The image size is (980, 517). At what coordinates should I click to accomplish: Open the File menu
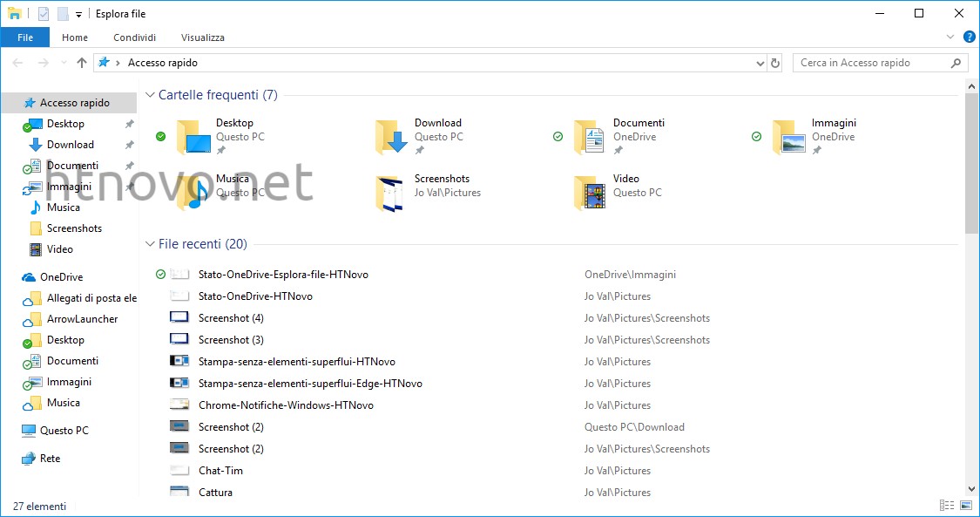pyautogui.click(x=25, y=37)
